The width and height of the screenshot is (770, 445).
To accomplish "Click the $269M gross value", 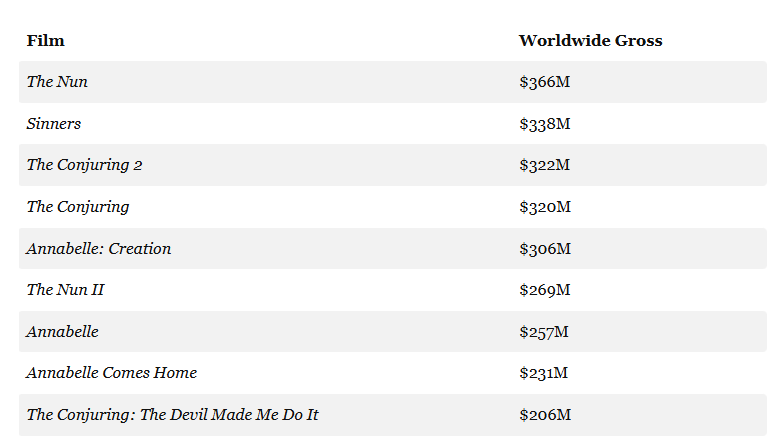I will pyautogui.click(x=544, y=290).
